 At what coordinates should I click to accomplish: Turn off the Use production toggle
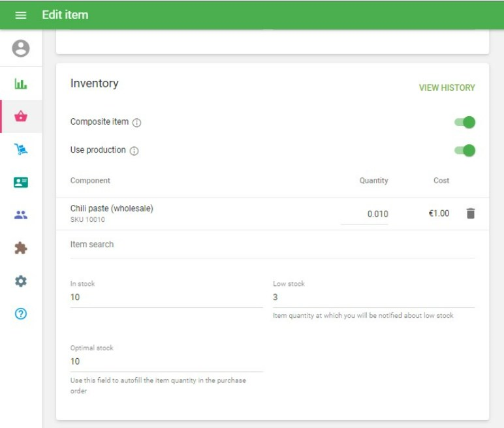465,151
